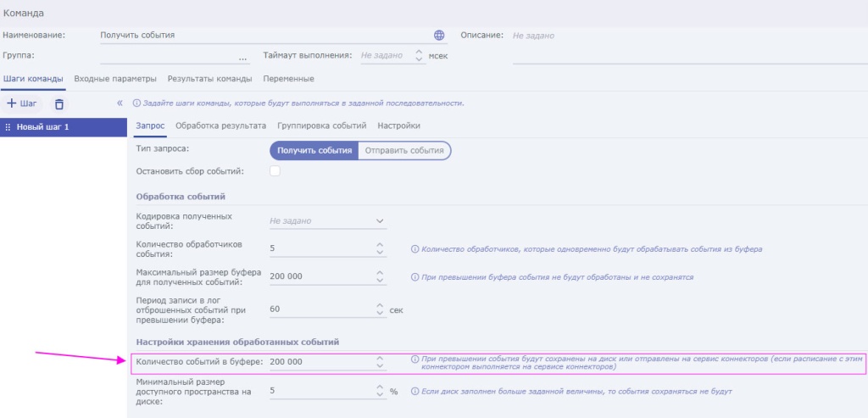This screenshot has height=418, width=868.
Task: Click the globe localization icon near Наименование
Action: tap(438, 36)
